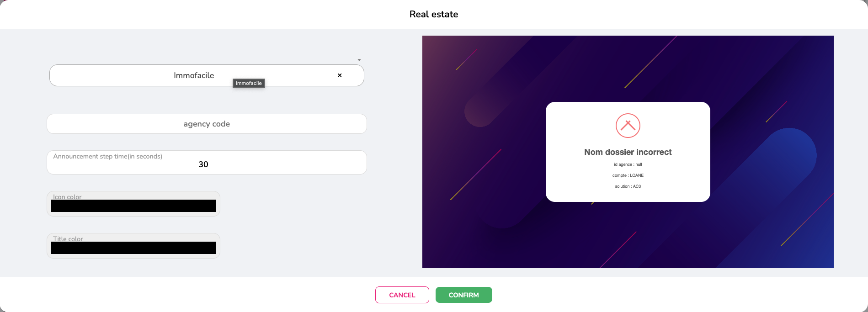
Task: Click the small dropdown arrow above Immofacile field
Action: click(x=359, y=60)
